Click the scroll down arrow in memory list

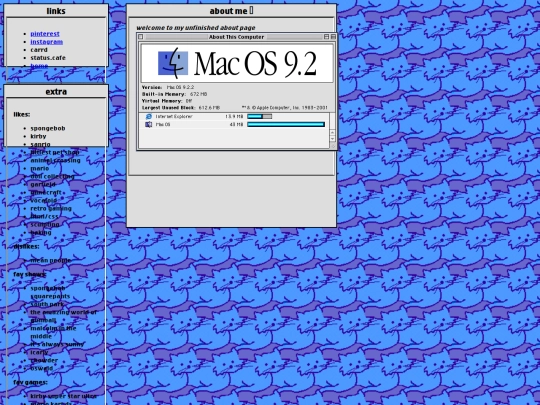[332, 138]
